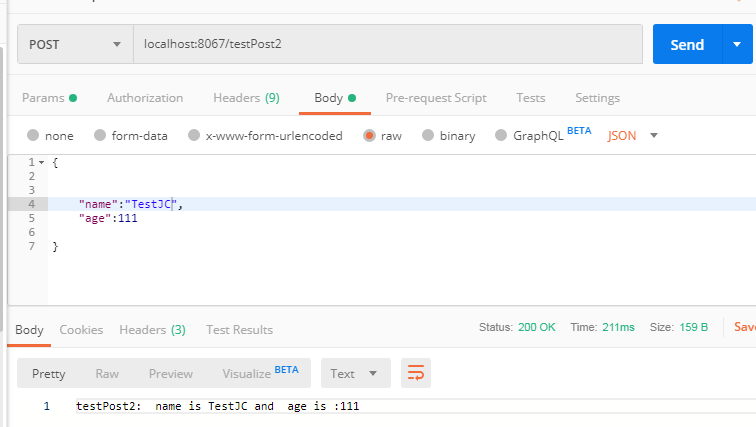Select the raw body option
756x427 pixels.
pyautogui.click(x=382, y=135)
